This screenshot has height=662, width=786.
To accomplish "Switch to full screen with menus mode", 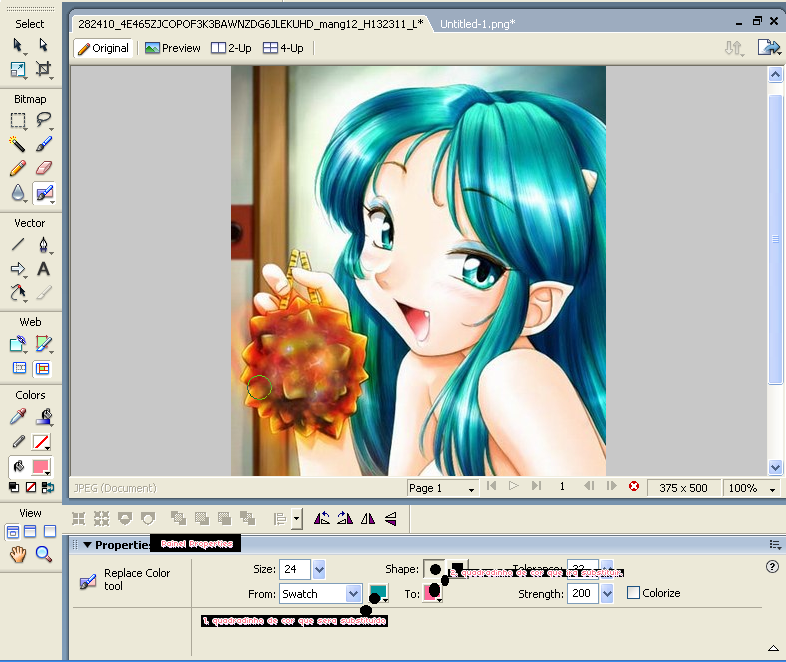I will pos(30,531).
